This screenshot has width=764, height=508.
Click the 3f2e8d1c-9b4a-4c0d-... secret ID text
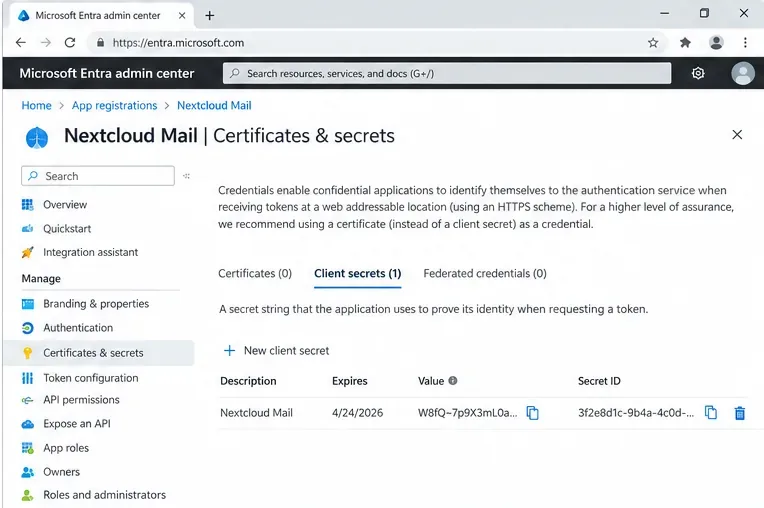(636, 413)
